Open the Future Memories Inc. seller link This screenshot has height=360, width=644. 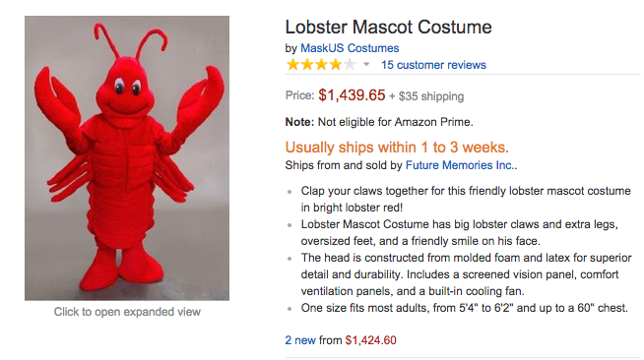[460, 165]
